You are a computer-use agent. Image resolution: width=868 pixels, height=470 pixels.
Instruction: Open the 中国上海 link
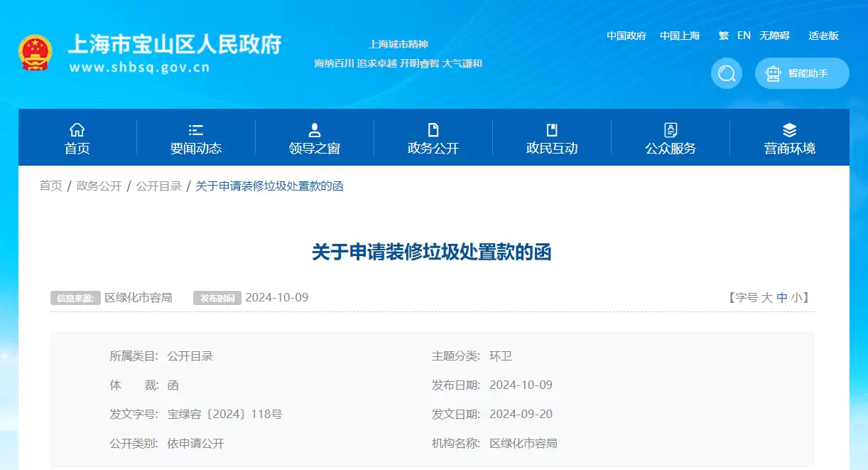(x=679, y=36)
